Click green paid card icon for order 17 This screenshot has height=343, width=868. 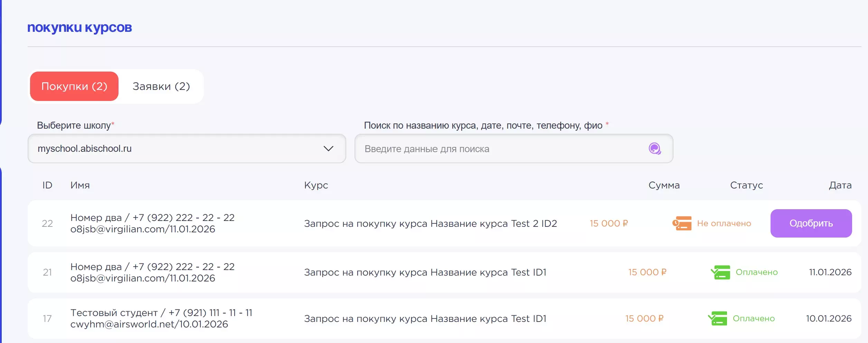pyautogui.click(x=717, y=318)
